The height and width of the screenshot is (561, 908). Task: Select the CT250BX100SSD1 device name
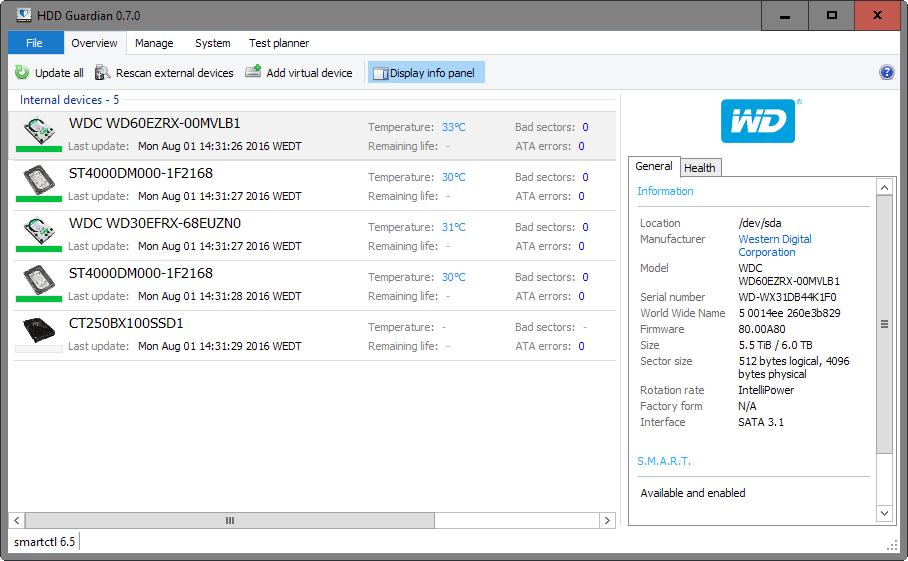pyautogui.click(x=126, y=324)
